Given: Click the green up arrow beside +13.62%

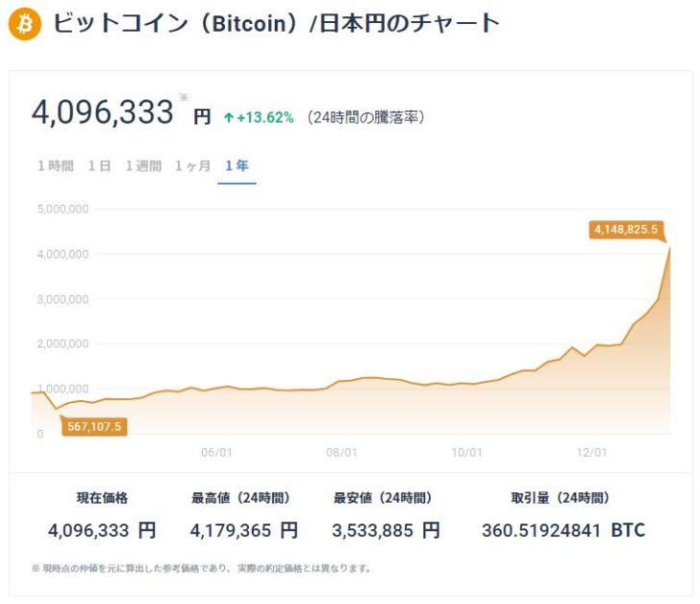Looking at the screenshot, I should 228,117.
